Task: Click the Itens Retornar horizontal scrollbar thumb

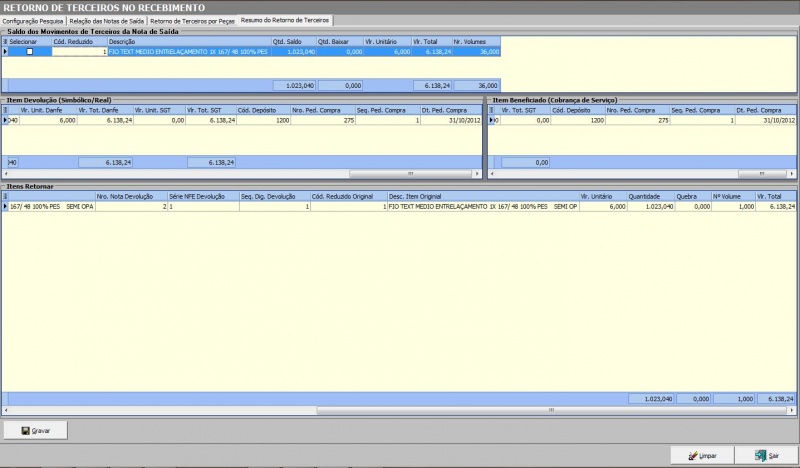Action: click(550, 410)
